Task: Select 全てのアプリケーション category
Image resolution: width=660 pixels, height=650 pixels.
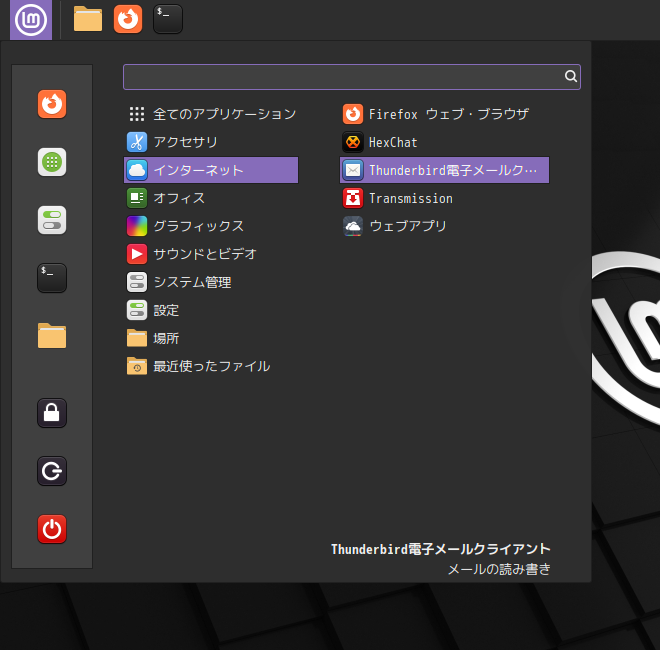Action: [211, 114]
